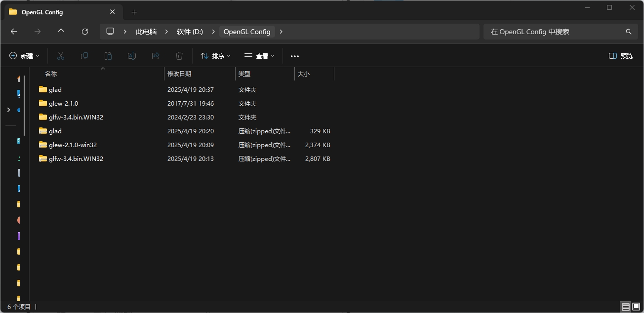This screenshot has width=644, height=313.
Task: Click the 6 个项目 status bar text
Action: (x=19, y=307)
